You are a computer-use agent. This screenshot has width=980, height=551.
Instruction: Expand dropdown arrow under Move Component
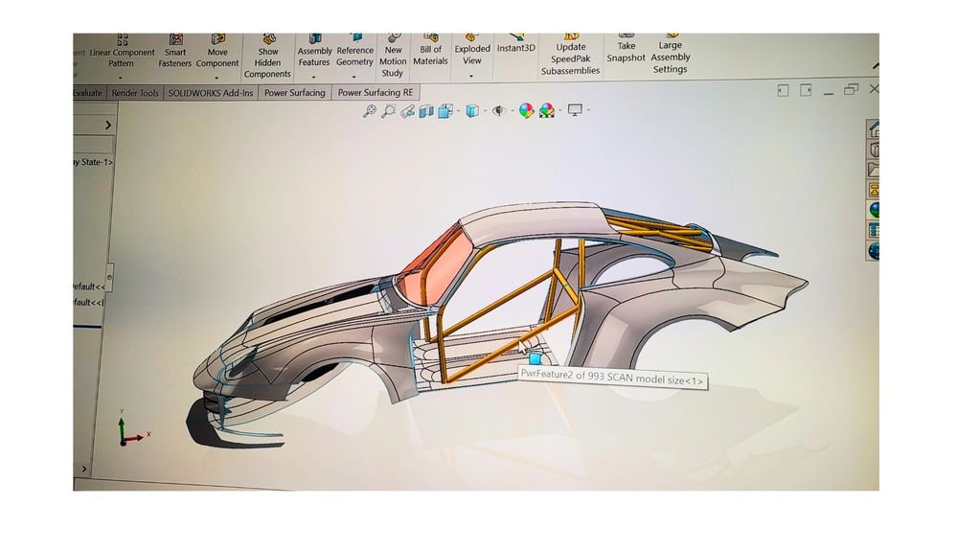pos(217,79)
